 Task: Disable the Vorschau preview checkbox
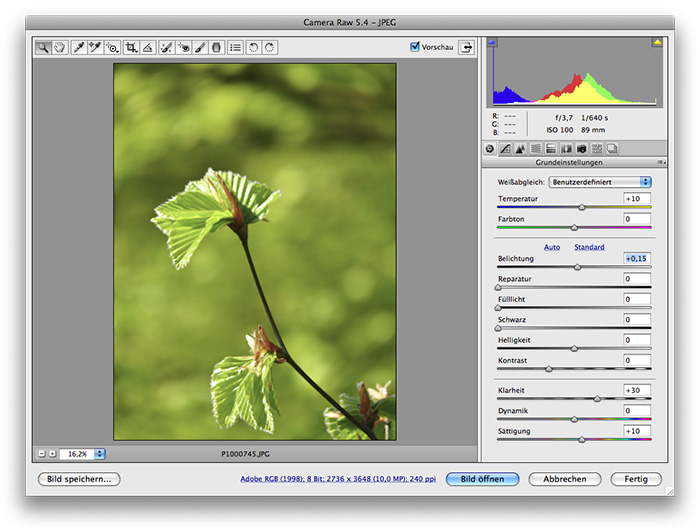coord(415,47)
